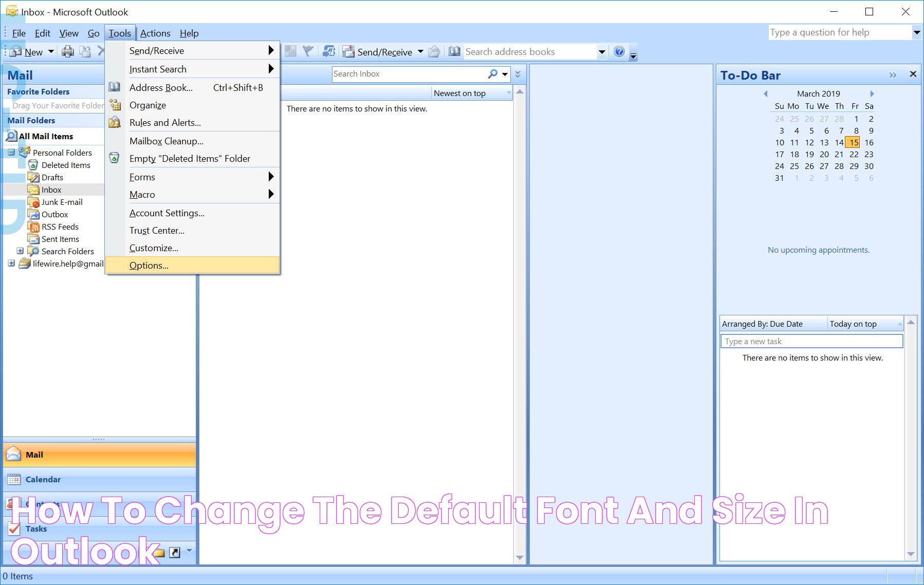Select March 15 in date navigator
This screenshot has height=585, width=924.
[x=853, y=143]
